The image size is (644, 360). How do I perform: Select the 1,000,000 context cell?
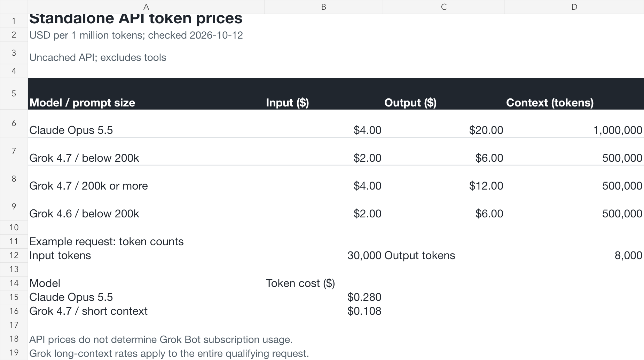pyautogui.click(x=574, y=123)
